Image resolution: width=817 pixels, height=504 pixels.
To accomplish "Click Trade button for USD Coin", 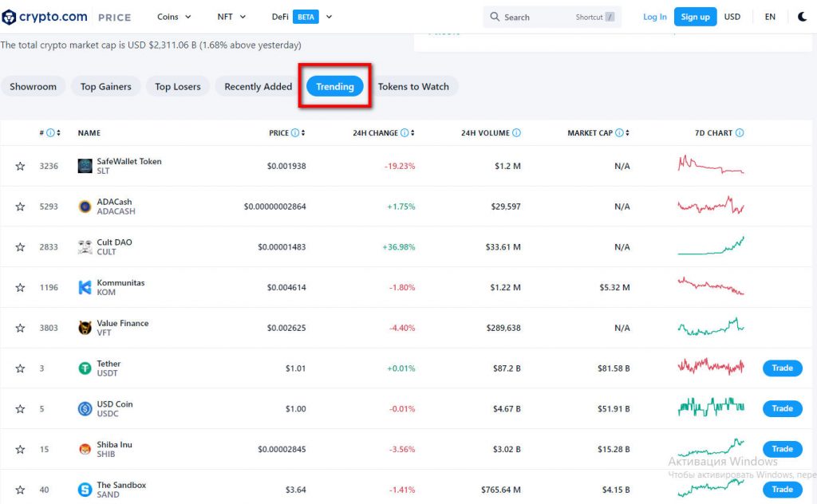I will point(783,409).
